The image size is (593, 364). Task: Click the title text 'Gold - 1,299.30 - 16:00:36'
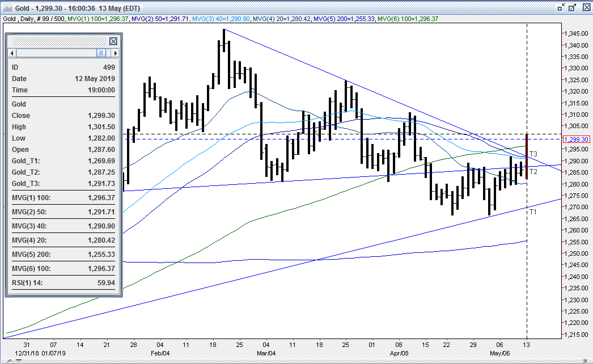tap(56, 9)
